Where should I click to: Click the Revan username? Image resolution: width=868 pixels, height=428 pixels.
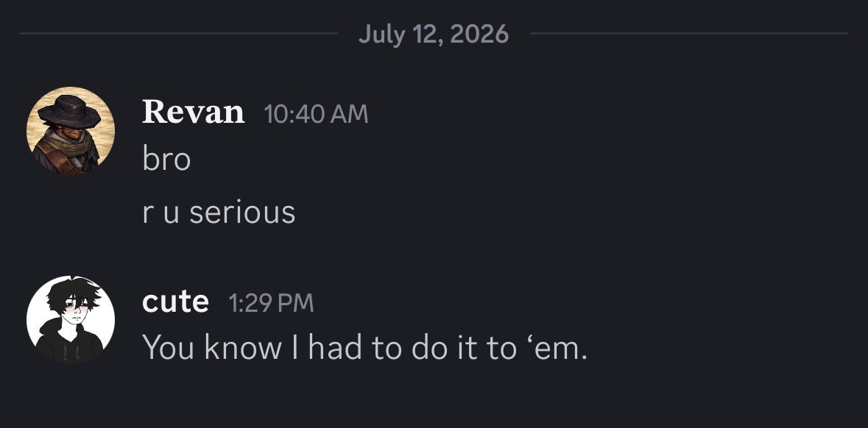(193, 113)
